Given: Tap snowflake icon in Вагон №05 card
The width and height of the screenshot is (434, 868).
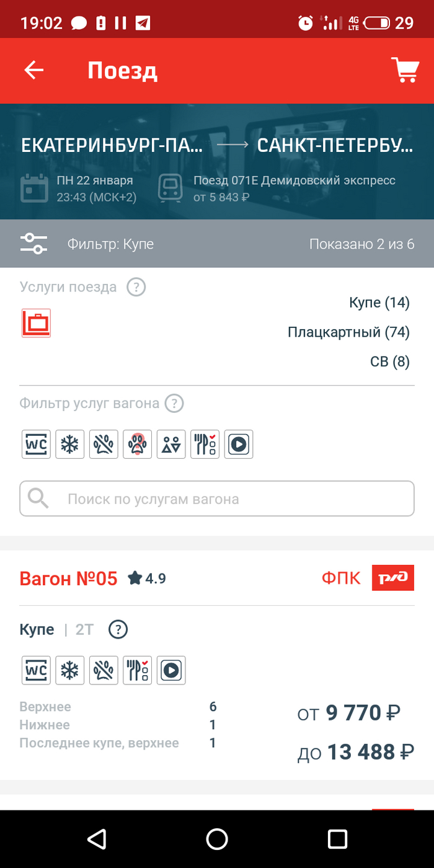Looking at the screenshot, I should 69,670.
